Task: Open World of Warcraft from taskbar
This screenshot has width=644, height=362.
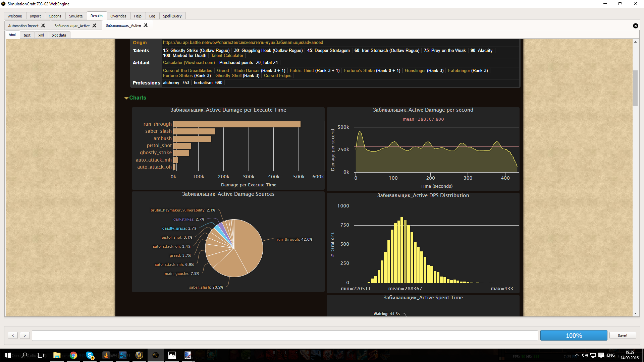Action: tap(139, 355)
